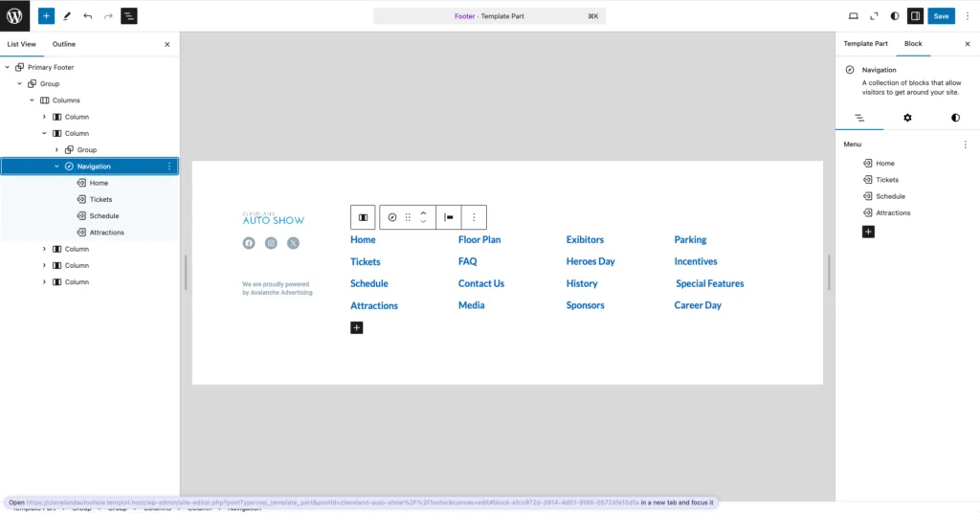The height and width of the screenshot is (513, 980).
Task: Open the navigation block Settings gear tab
Action: [x=907, y=118]
